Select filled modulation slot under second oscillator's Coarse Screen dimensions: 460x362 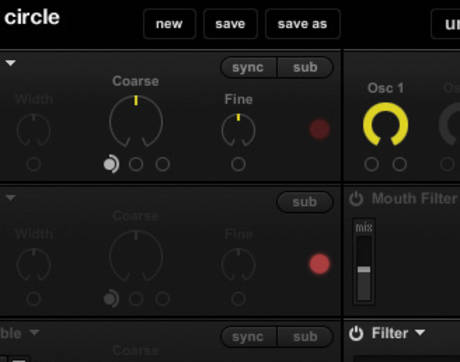[111, 299]
